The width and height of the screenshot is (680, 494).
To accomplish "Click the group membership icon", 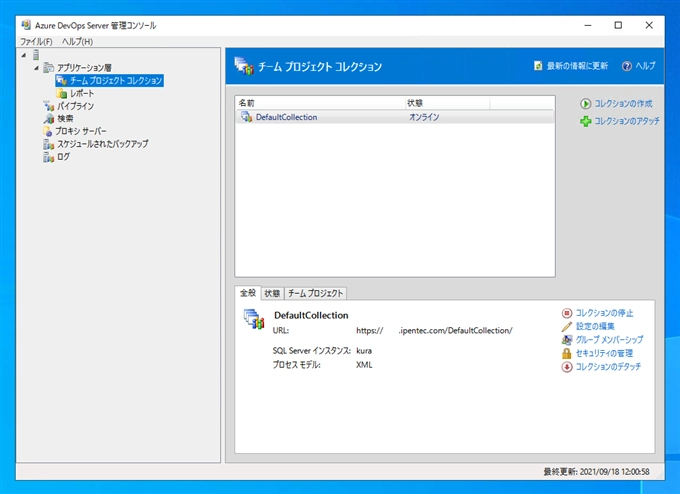I will pyautogui.click(x=567, y=340).
